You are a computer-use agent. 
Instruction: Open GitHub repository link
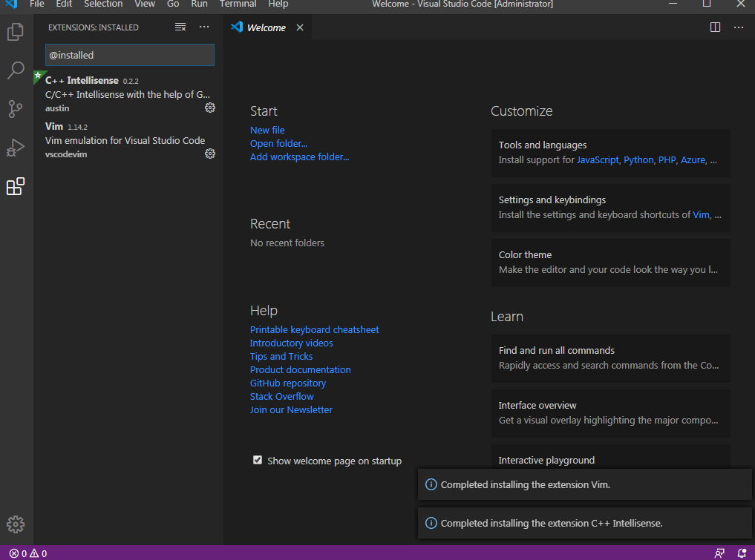coord(288,383)
